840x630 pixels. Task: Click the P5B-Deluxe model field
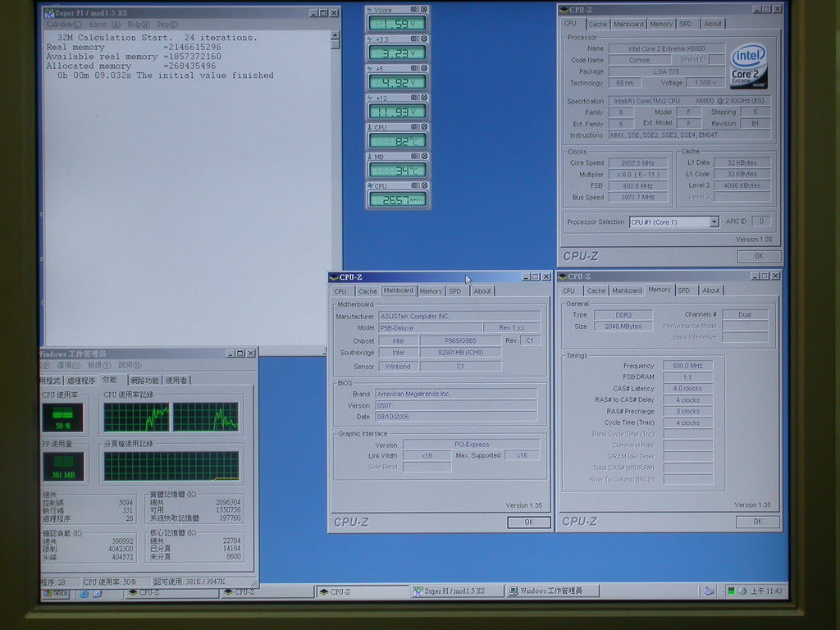pyautogui.click(x=430, y=328)
